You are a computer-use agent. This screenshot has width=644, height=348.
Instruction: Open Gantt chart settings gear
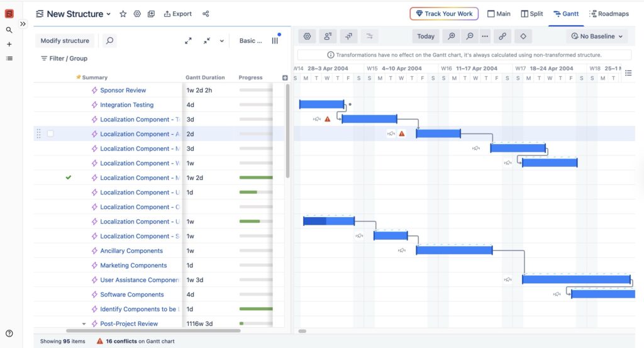coord(307,36)
